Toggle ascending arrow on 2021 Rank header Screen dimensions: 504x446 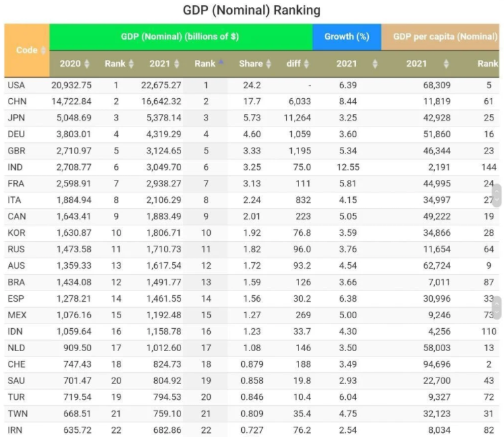click(221, 62)
